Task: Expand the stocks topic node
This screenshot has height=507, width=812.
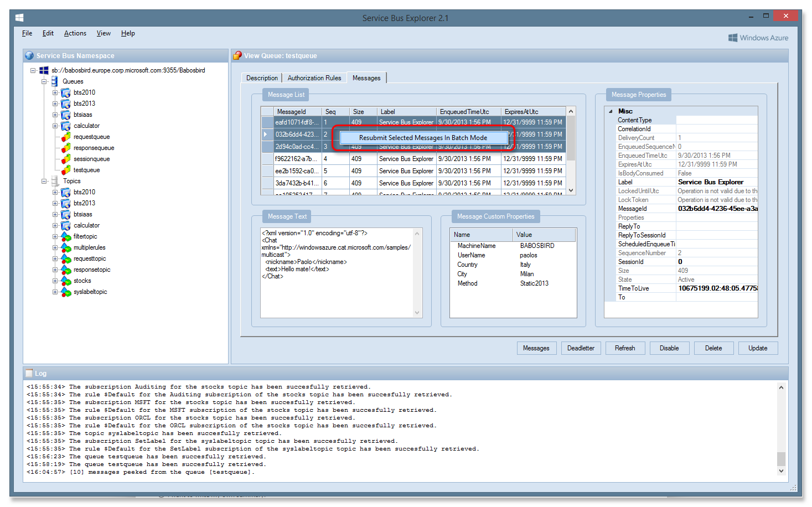Action: click(55, 281)
